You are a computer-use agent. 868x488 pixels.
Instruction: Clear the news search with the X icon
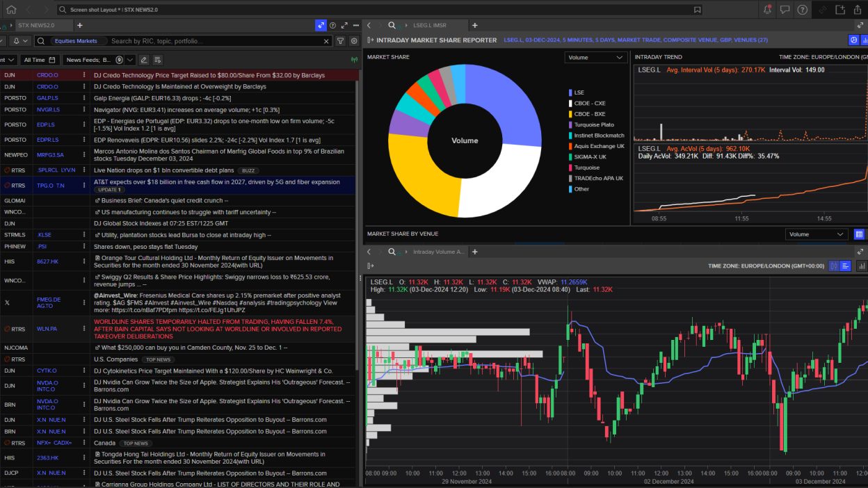pos(326,41)
